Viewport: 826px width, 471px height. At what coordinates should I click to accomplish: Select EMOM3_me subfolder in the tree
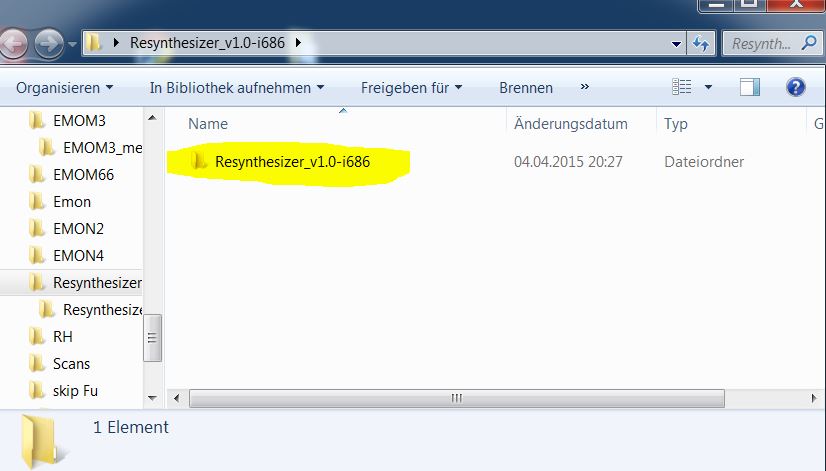pyautogui.click(x=102, y=148)
